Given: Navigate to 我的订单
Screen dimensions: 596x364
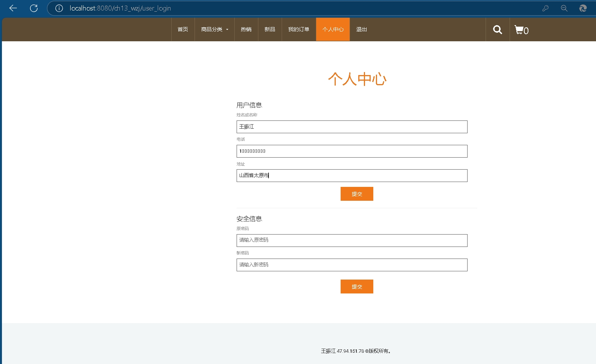Looking at the screenshot, I should point(299,29).
